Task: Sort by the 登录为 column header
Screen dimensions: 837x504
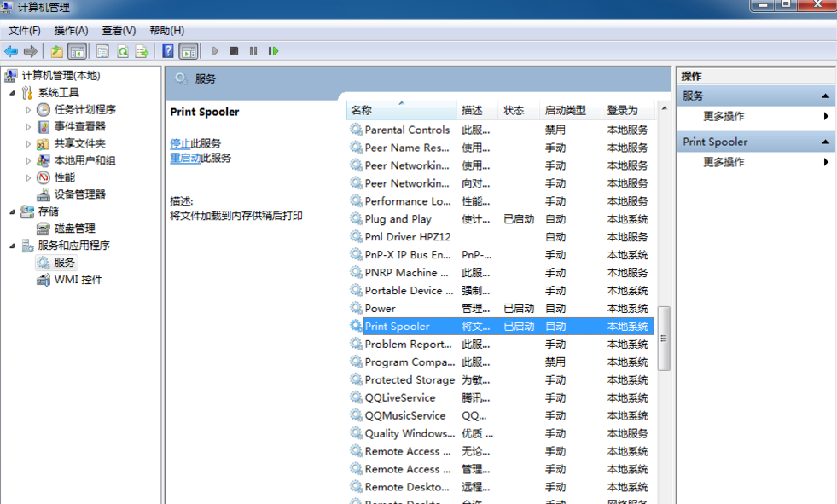Action: pos(627,110)
